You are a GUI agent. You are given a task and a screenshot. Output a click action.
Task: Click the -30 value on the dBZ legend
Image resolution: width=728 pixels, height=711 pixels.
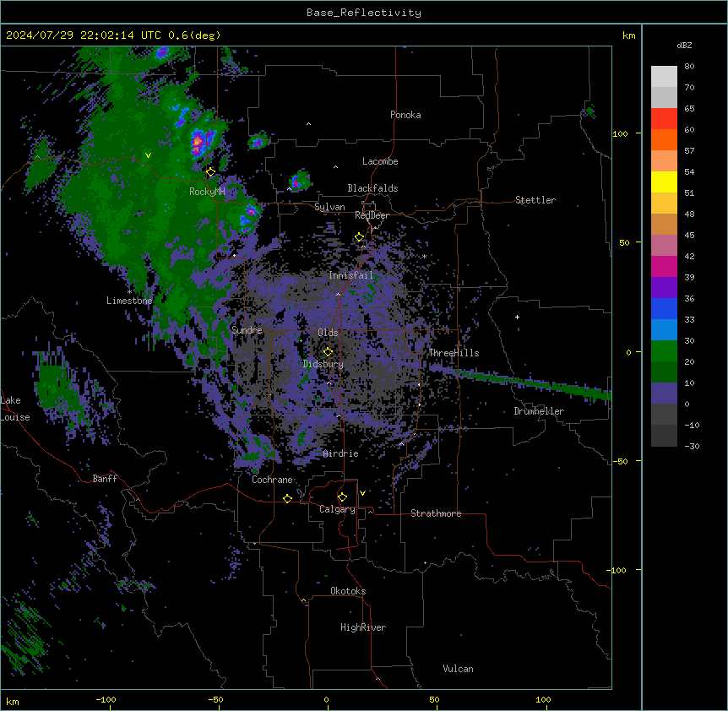coord(692,446)
